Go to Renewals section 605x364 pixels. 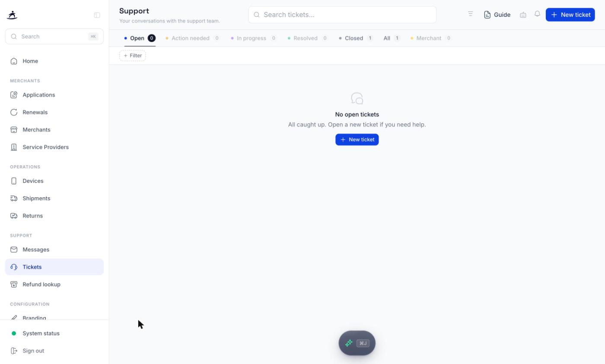pos(54,112)
